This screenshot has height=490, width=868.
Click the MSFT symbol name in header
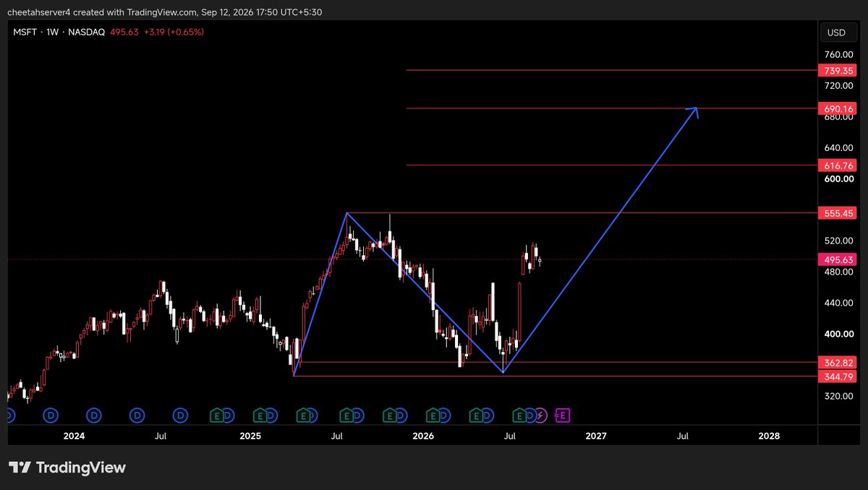25,32
